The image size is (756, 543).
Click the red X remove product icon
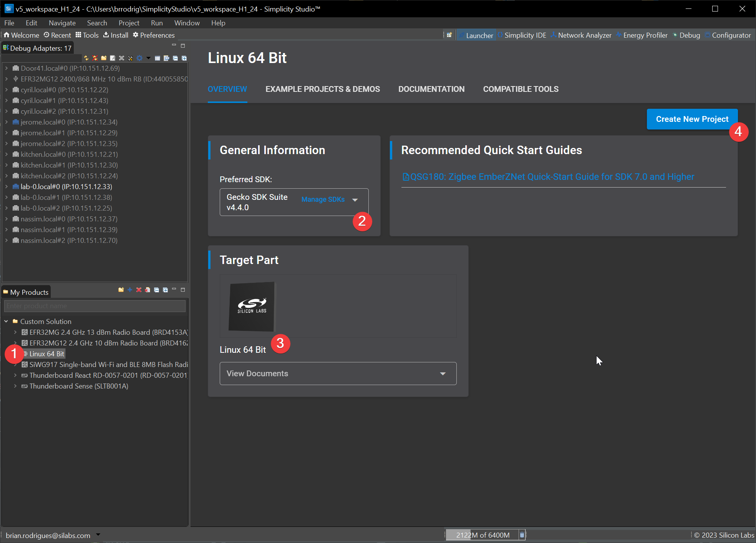click(139, 290)
